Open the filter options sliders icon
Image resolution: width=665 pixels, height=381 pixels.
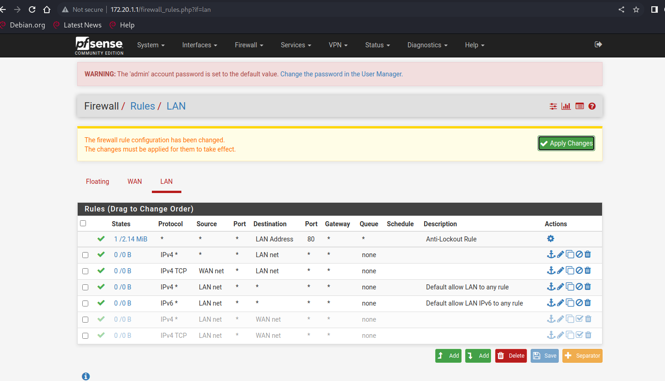(x=553, y=106)
